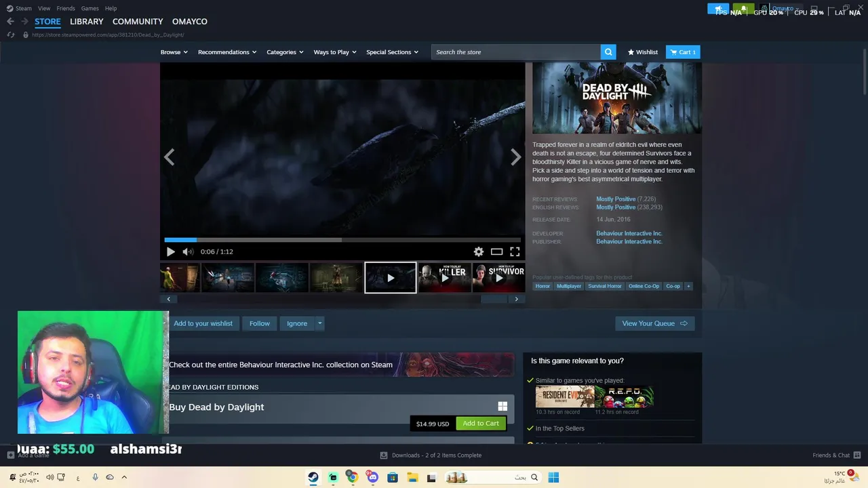
Task: Open Behaviour Interactive developer link
Action: (x=629, y=233)
